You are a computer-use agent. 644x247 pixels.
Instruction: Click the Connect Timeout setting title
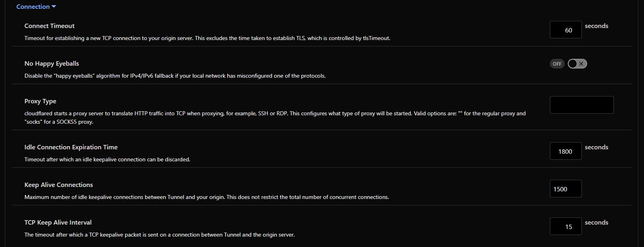pyautogui.click(x=49, y=26)
